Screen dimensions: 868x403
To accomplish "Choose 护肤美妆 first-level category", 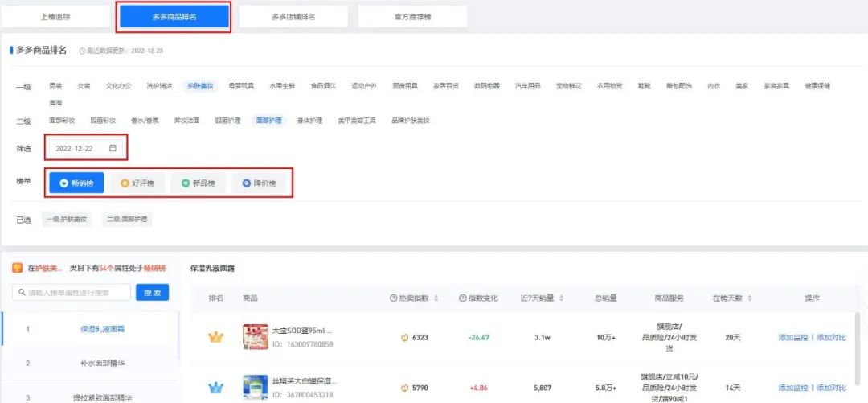I will pyautogui.click(x=200, y=86).
